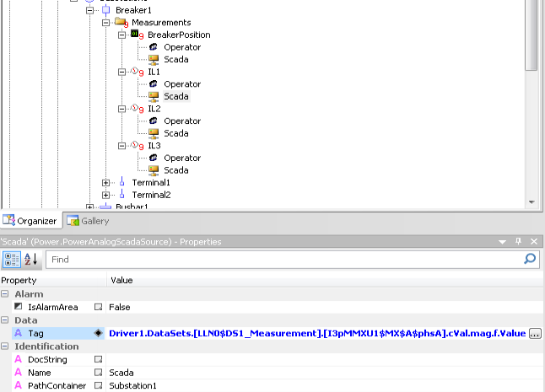Screen dimensions: 545x392
Task: Toggle the DocString property marker box
Action: coord(99,359)
